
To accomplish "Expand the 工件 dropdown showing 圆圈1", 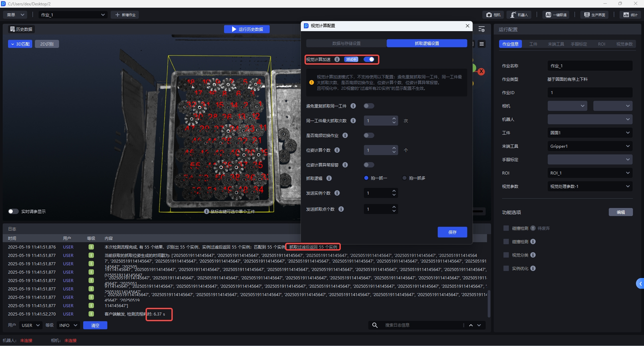I will pyautogui.click(x=590, y=133).
